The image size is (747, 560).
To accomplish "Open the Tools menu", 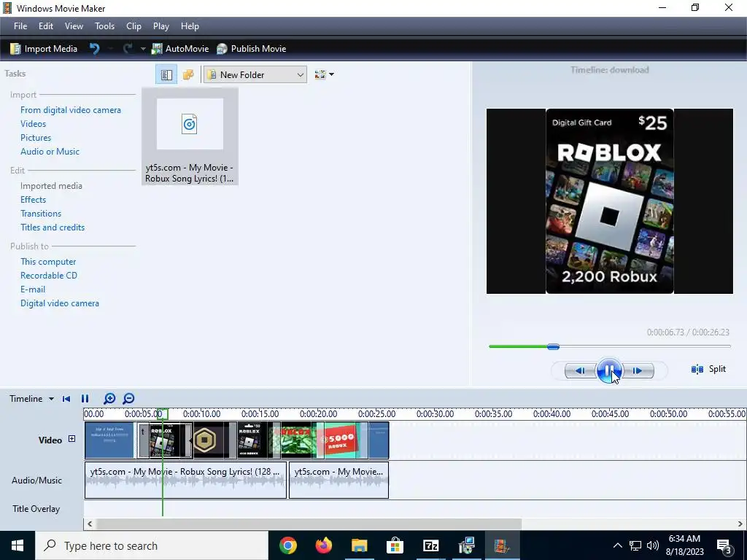I will [104, 26].
